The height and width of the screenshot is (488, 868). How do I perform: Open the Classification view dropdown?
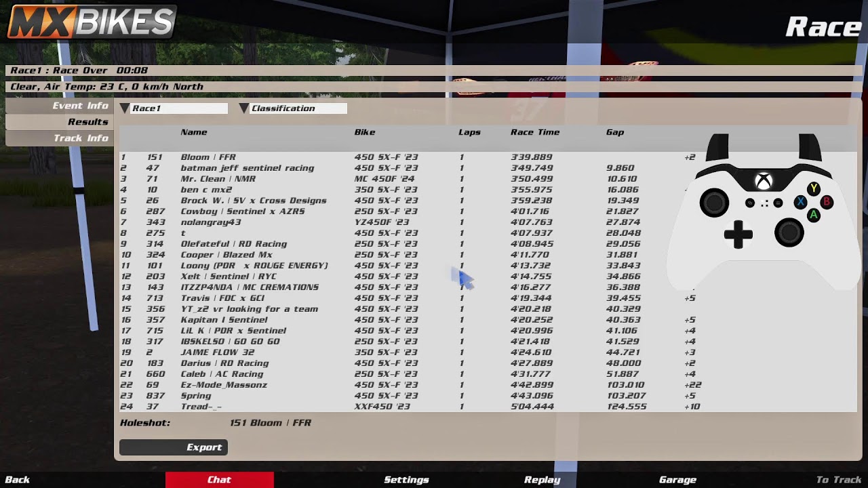[x=293, y=108]
